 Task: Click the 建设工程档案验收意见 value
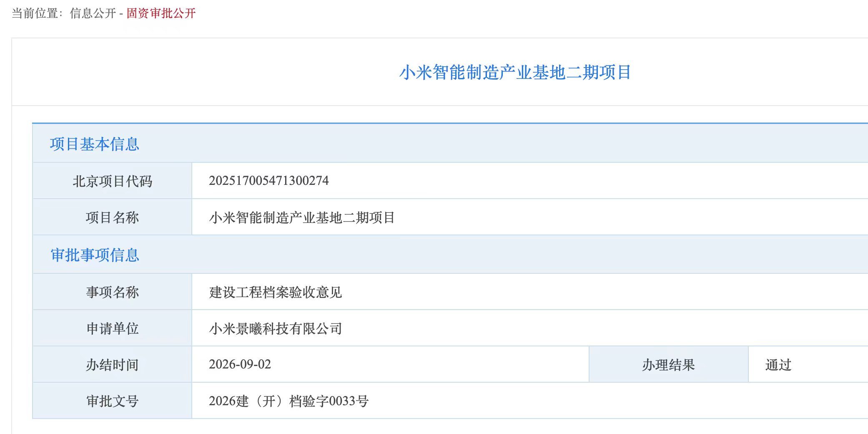point(276,292)
